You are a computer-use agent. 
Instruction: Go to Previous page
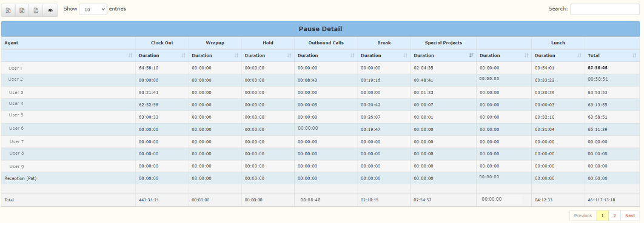pos(583,215)
